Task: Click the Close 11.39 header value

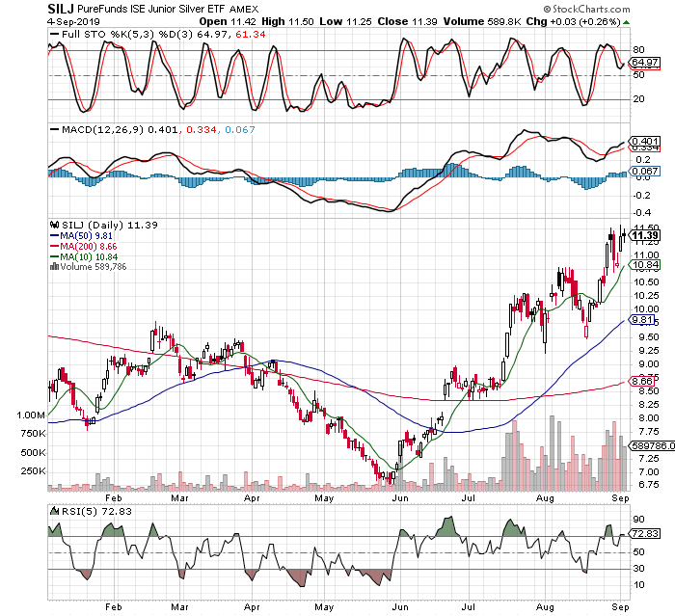Action: click(407, 21)
